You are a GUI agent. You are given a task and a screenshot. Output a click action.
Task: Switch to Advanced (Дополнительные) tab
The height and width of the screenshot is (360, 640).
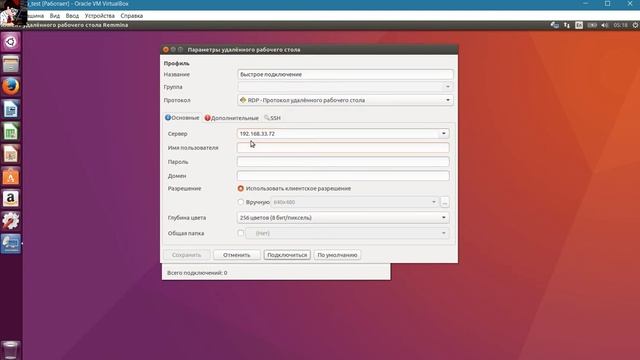pyautogui.click(x=231, y=118)
